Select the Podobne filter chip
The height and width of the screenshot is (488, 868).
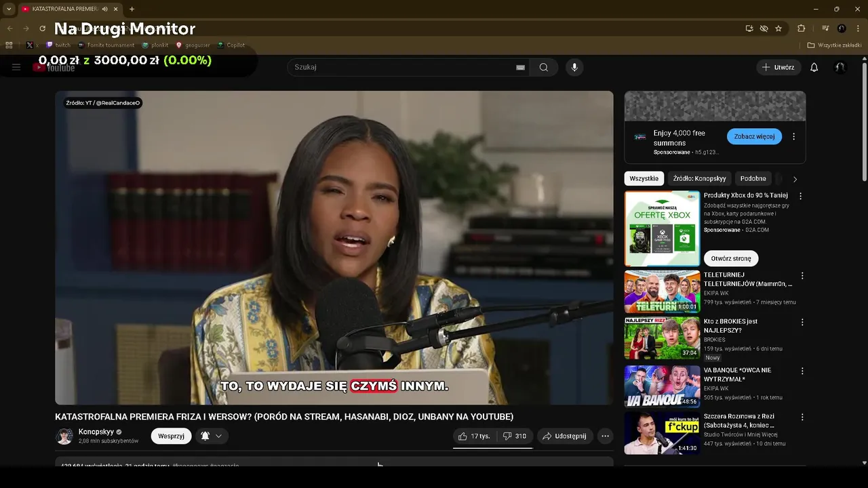(753, 178)
